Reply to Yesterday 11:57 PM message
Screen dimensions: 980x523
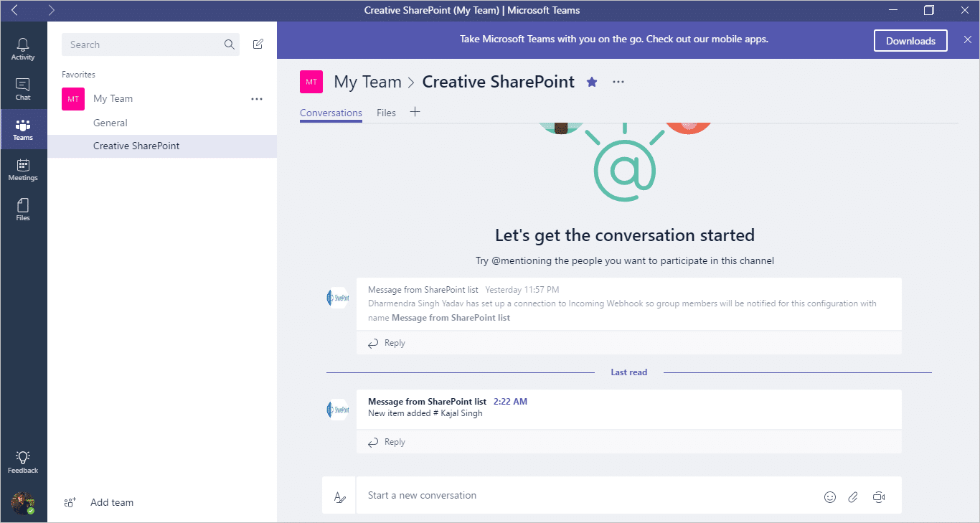387,343
